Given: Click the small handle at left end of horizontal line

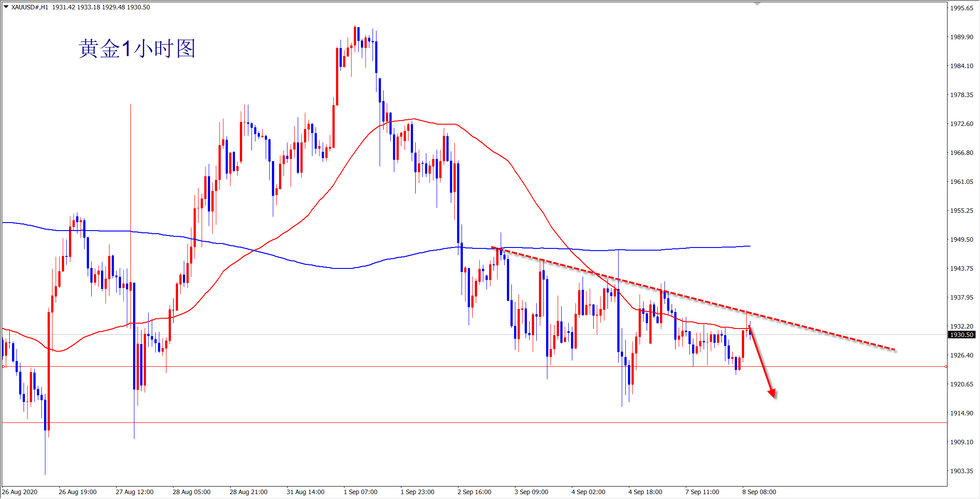Looking at the screenshot, I should point(4,366).
